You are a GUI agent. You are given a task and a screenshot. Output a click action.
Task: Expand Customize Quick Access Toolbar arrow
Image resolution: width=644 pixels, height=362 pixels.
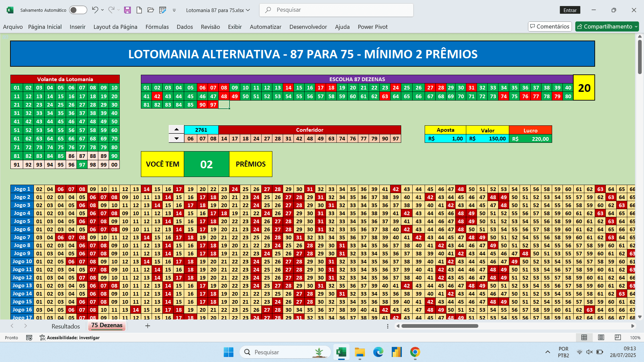click(x=174, y=10)
